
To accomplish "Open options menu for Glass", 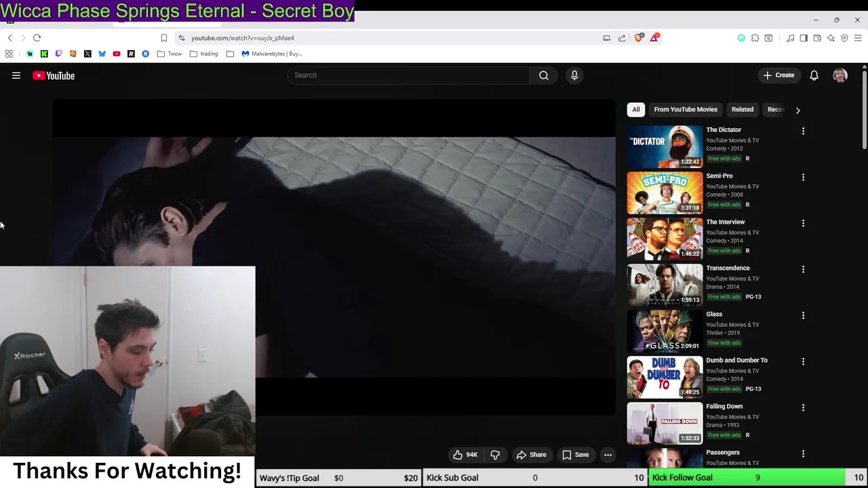I will 803,315.
